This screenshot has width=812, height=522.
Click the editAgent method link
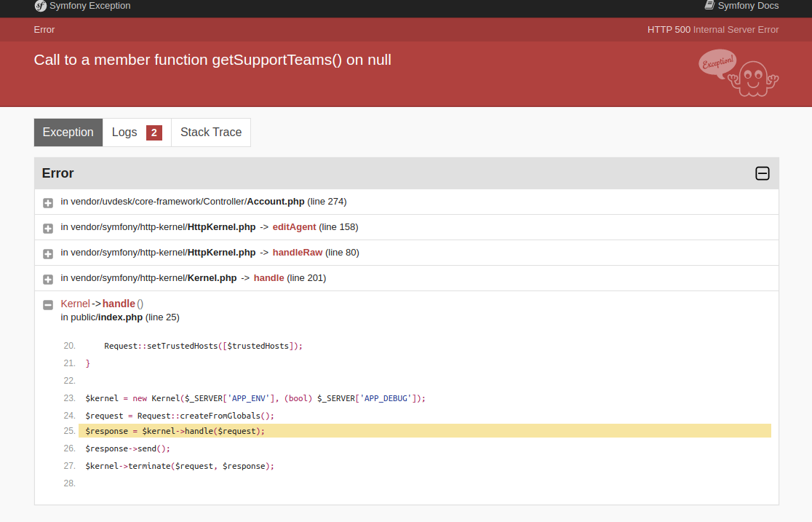(x=294, y=226)
